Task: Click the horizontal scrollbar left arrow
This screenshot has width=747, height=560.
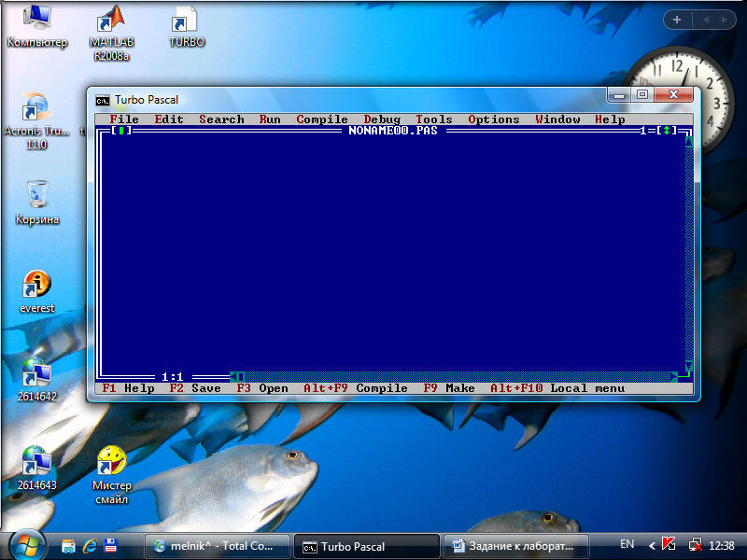Action: pyautogui.click(x=233, y=377)
